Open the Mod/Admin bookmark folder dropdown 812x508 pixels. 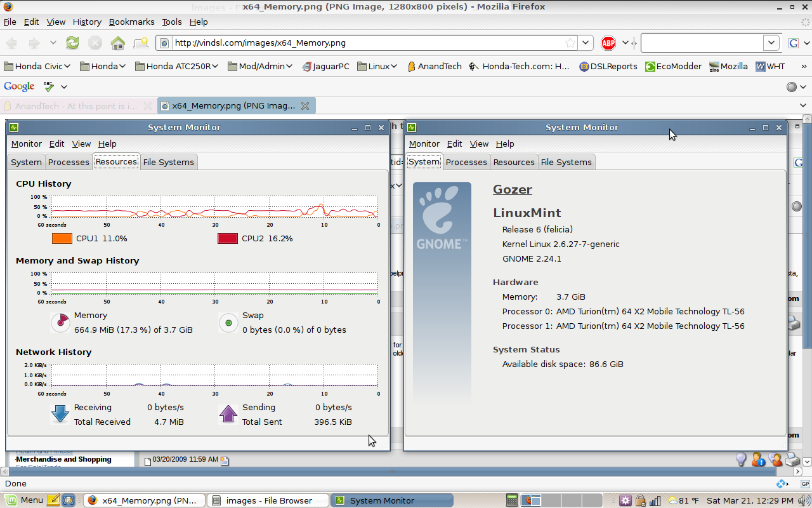(260, 66)
